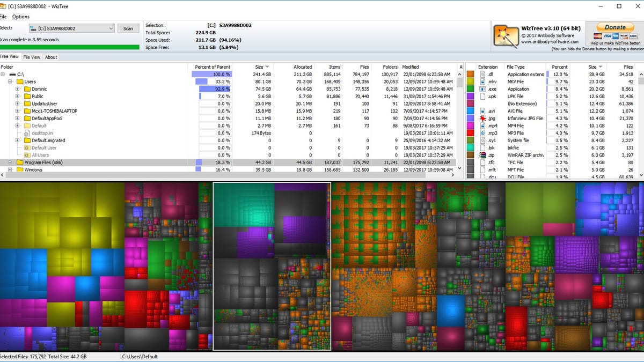Click tree list scrollbar down arrow

point(459,168)
